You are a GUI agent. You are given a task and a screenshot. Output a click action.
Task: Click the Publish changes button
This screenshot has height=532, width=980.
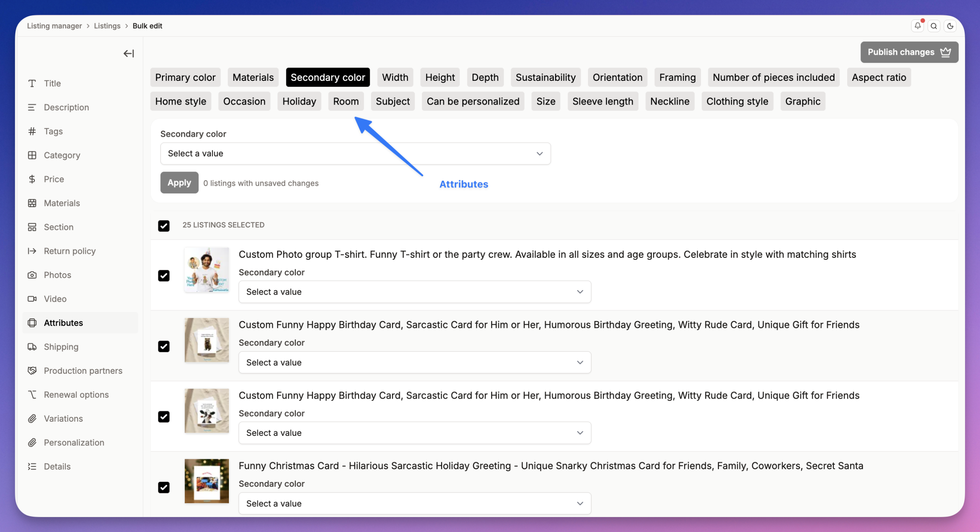tap(909, 52)
